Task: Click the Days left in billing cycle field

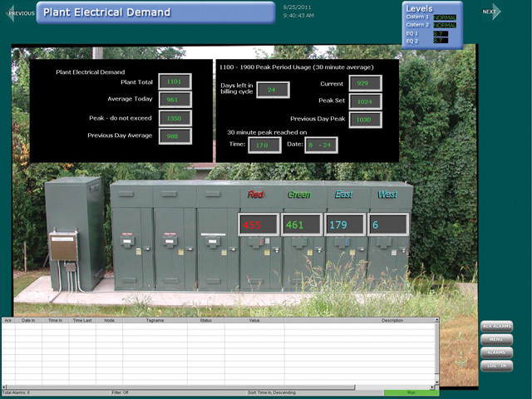Action: pyautogui.click(x=272, y=90)
